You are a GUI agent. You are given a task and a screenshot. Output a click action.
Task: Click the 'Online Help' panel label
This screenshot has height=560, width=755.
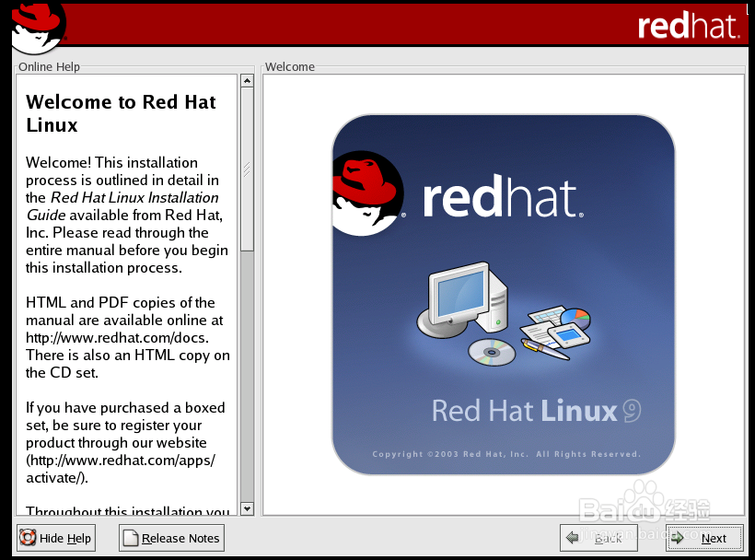[x=49, y=67]
